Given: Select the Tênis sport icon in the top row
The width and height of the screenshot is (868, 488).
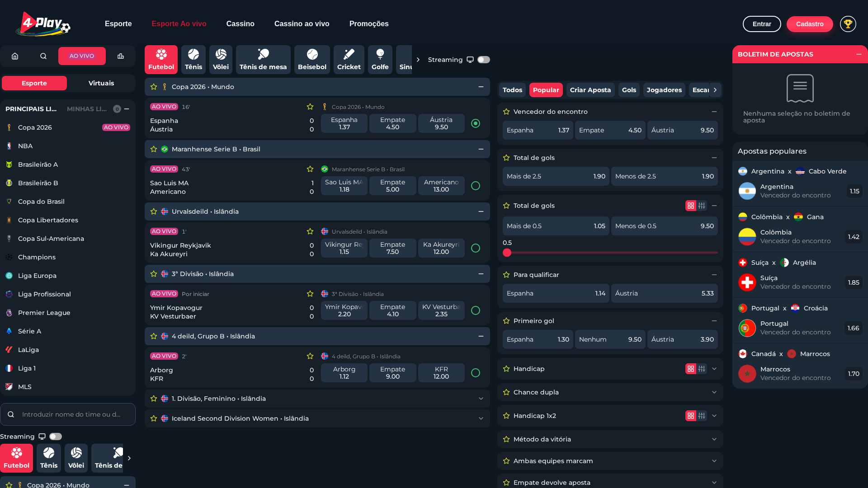Looking at the screenshot, I should click(193, 60).
